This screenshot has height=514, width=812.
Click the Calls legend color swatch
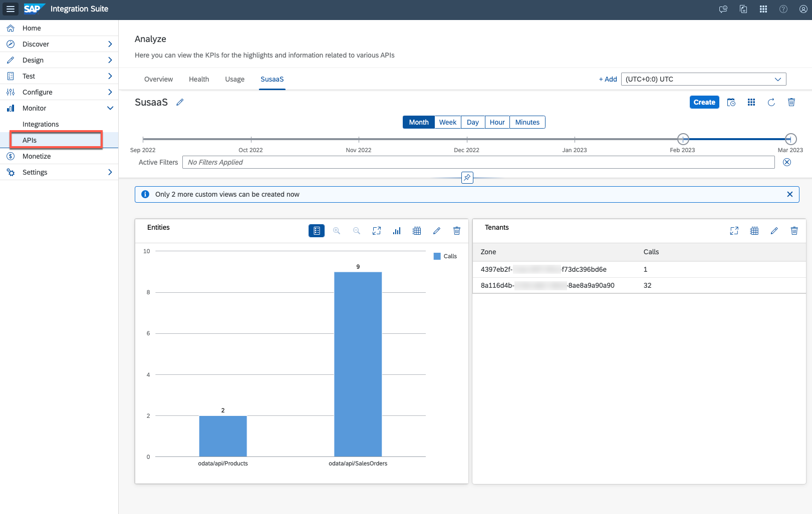coord(437,256)
